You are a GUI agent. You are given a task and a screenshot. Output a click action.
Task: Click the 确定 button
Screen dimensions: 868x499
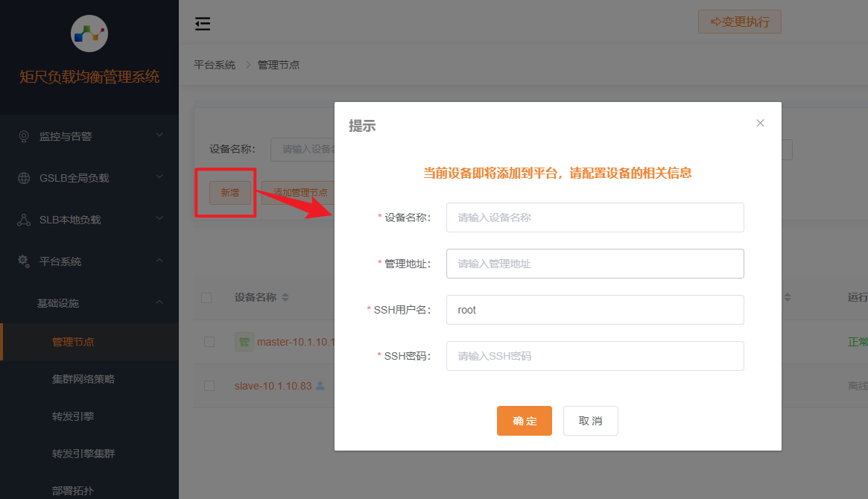525,421
